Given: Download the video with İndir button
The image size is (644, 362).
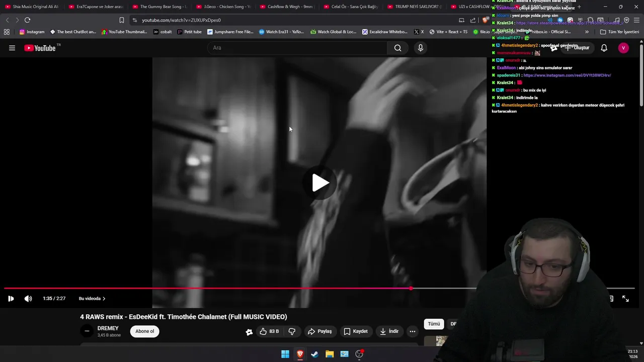Looking at the screenshot, I should pyautogui.click(x=389, y=331).
